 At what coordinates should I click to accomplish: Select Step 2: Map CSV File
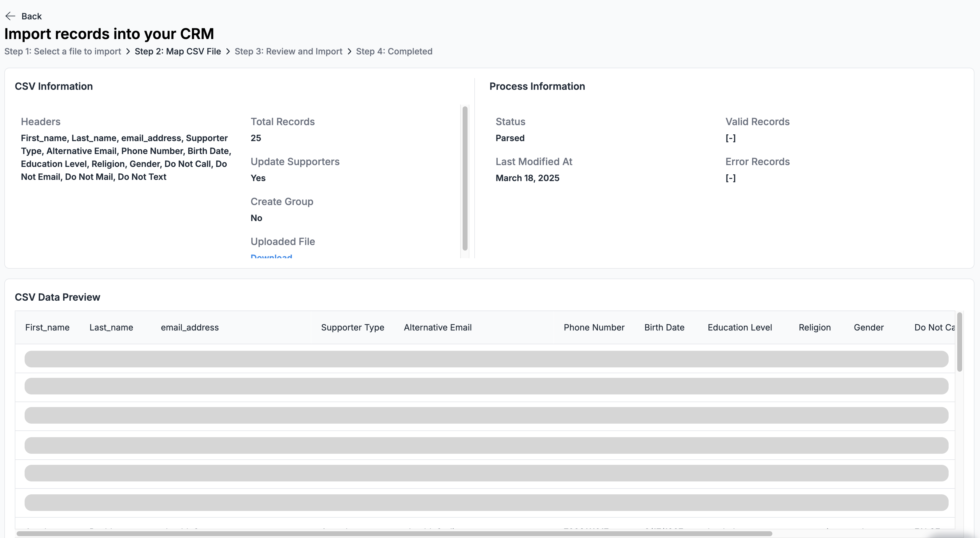pos(178,51)
